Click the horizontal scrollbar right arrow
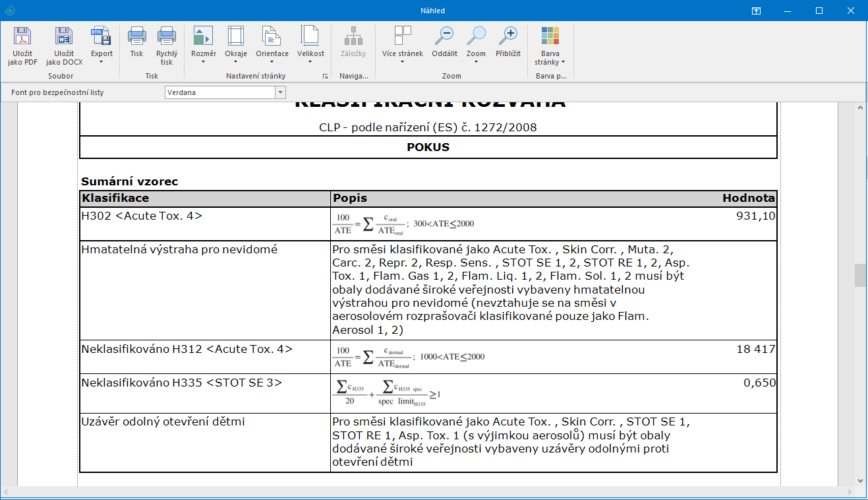 click(850, 492)
